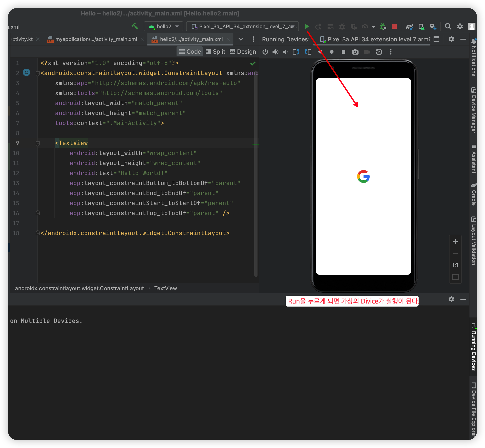Switch editor to Design view mode
485x448 pixels.
[243, 52]
